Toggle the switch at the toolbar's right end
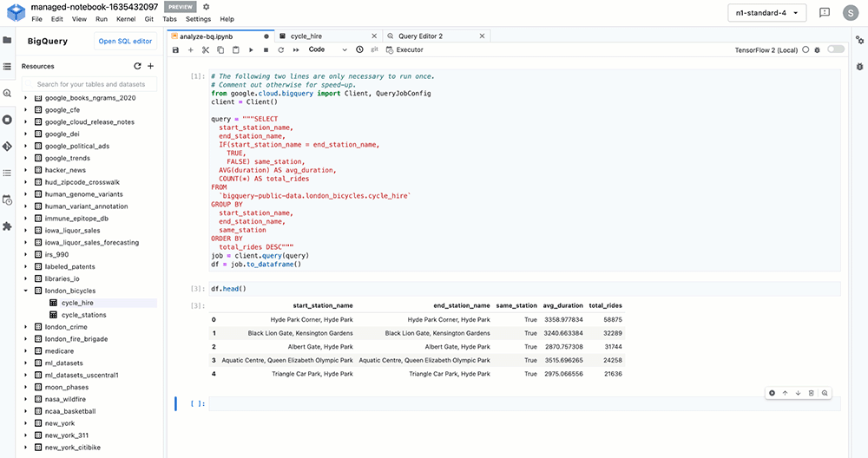The height and width of the screenshot is (458, 868). [836, 49]
